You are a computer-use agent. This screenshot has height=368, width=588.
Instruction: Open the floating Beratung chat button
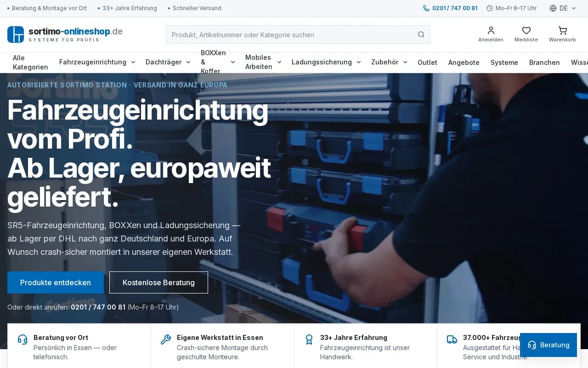pos(548,345)
